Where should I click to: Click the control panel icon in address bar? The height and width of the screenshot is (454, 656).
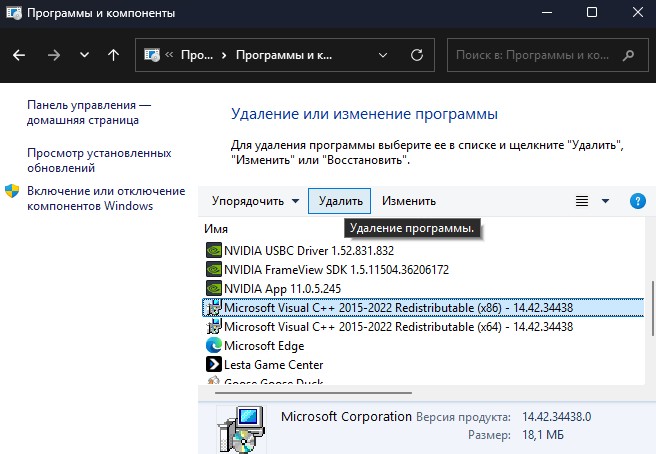(x=152, y=55)
